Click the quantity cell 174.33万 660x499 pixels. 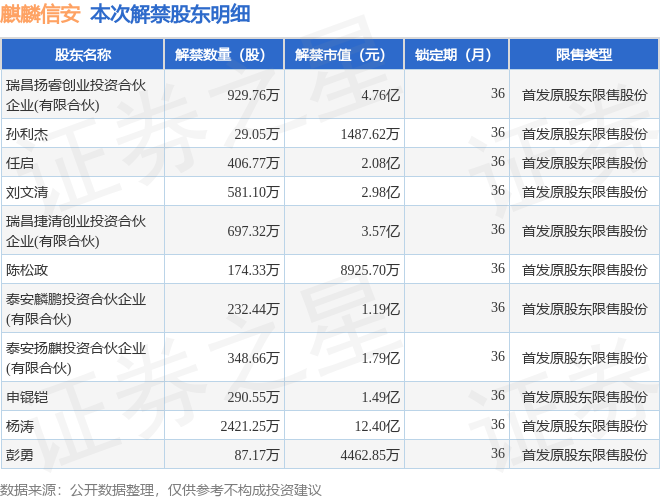click(253, 270)
